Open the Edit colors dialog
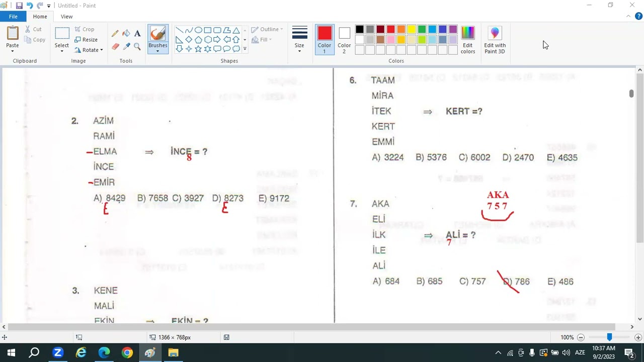The width and height of the screenshot is (644, 362). (x=468, y=40)
